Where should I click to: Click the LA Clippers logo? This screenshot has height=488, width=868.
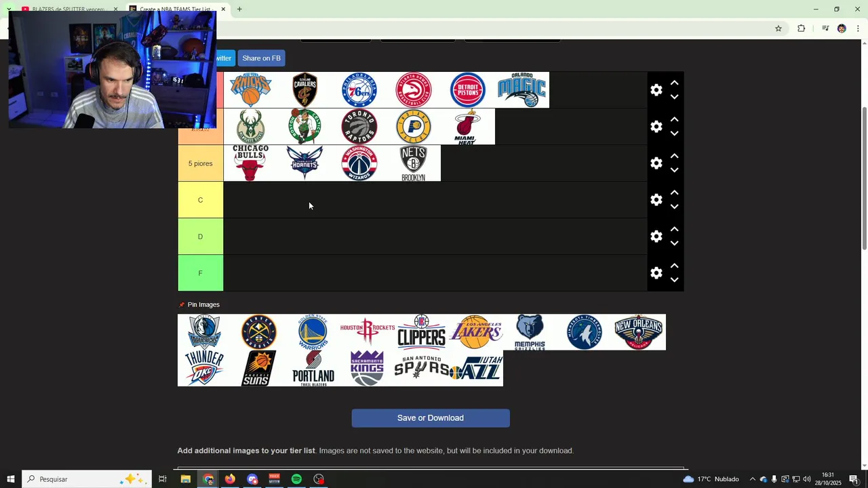[x=422, y=332]
